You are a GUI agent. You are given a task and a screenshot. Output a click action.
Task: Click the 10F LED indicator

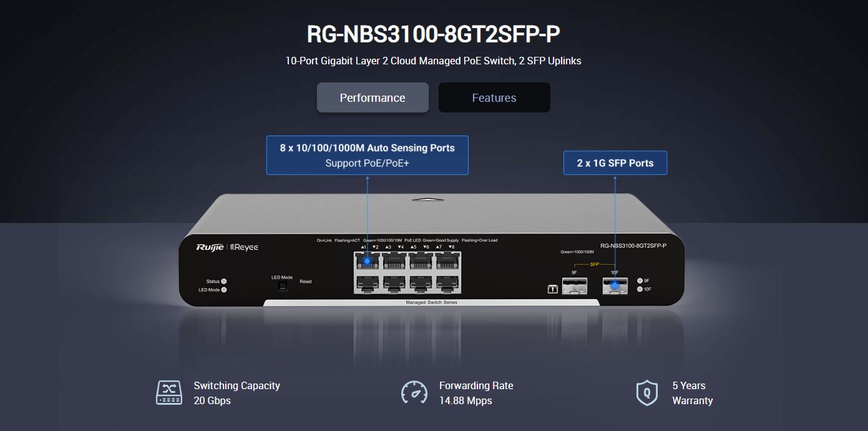point(640,289)
